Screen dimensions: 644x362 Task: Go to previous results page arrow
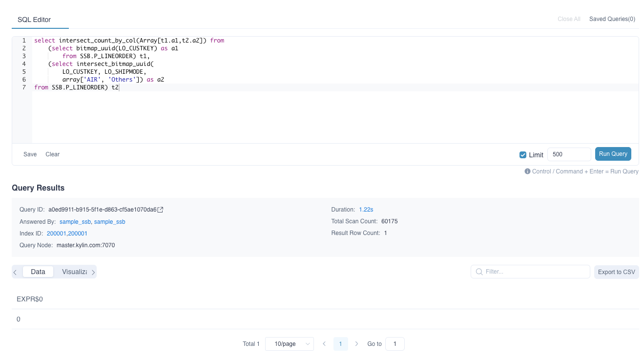point(324,344)
